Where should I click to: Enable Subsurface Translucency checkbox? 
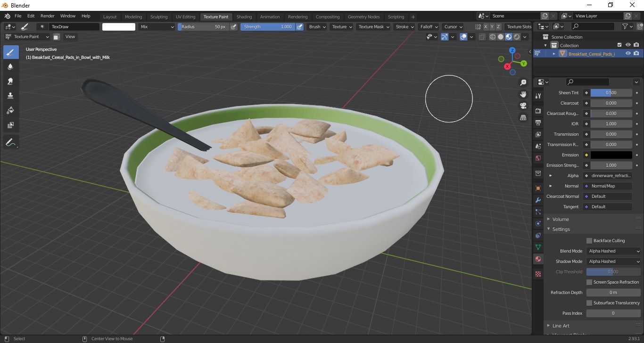coord(589,303)
